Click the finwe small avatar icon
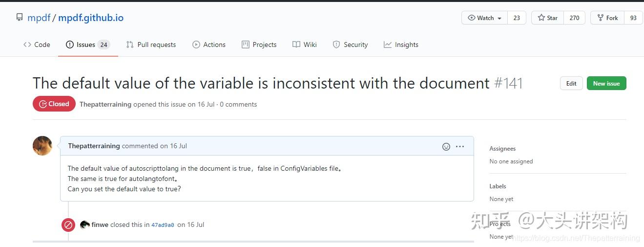The image size is (644, 247). coord(84,225)
